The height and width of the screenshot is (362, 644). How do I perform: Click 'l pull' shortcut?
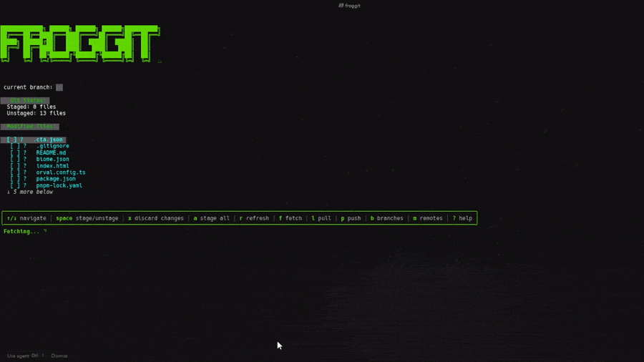321,218
